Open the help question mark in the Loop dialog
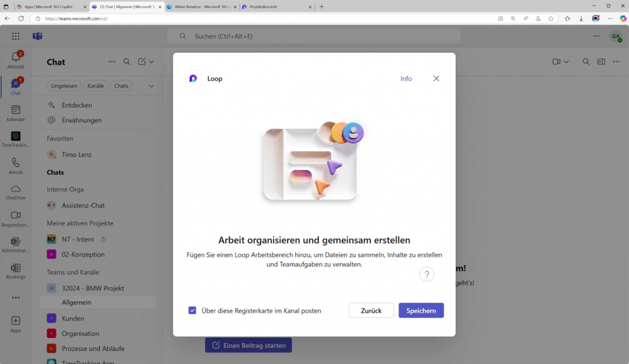629x364 pixels. click(x=427, y=274)
